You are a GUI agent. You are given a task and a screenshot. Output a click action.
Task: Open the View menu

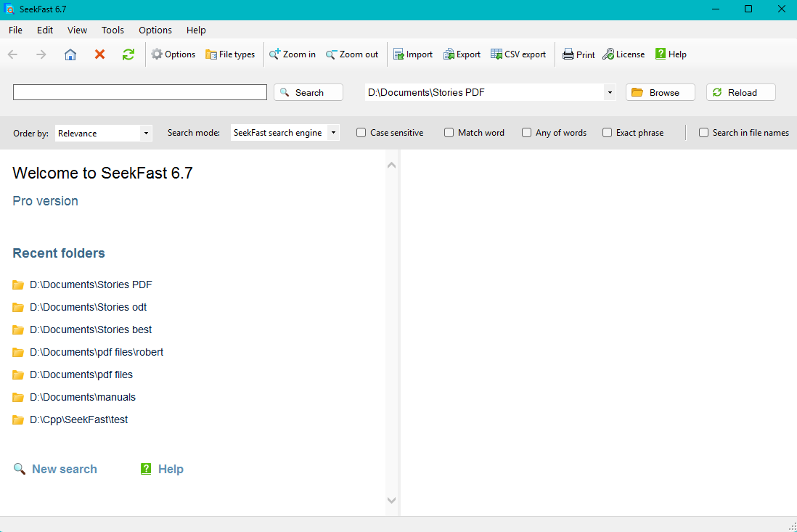[x=77, y=30]
